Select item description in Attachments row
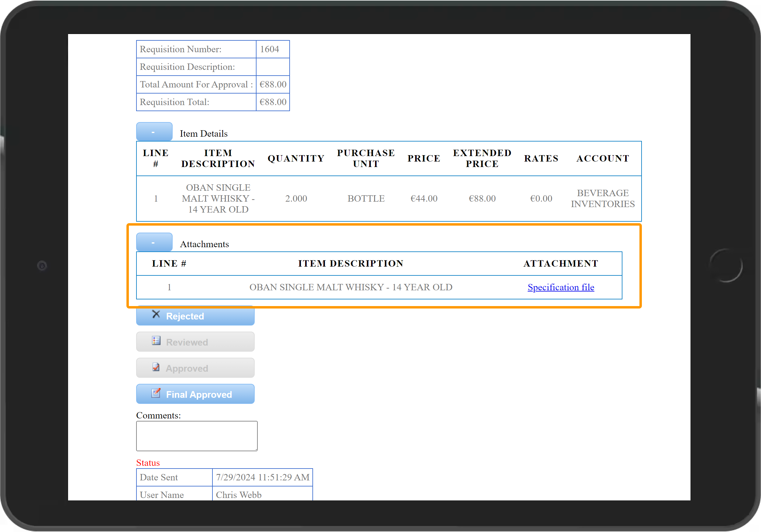The image size is (761, 532). coord(351,287)
